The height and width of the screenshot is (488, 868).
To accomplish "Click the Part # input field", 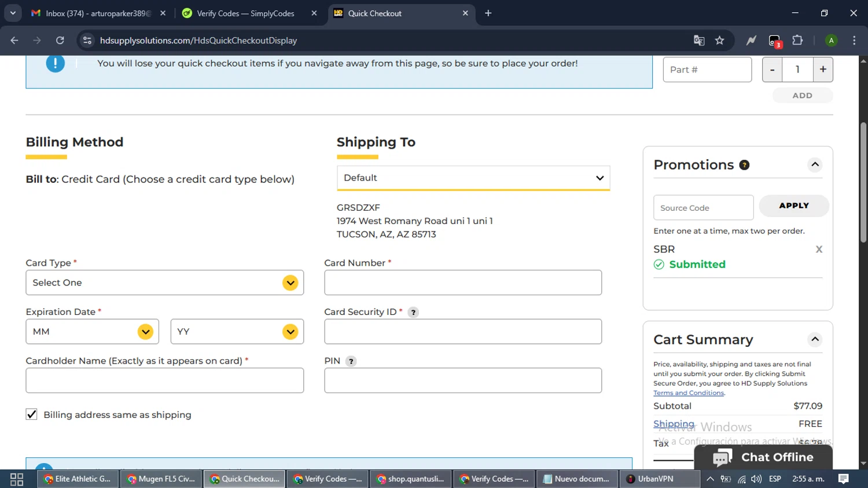I will 707,69.
